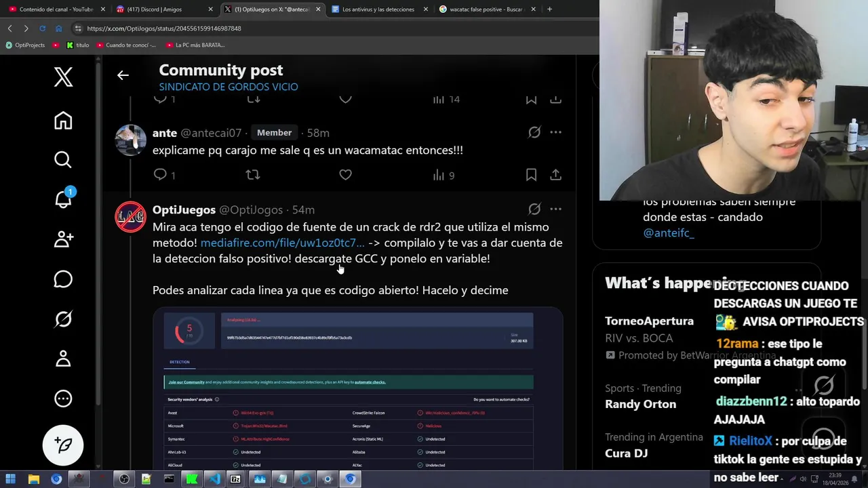The image size is (868, 488).
Task: View site information icon in address bar
Action: point(78,28)
